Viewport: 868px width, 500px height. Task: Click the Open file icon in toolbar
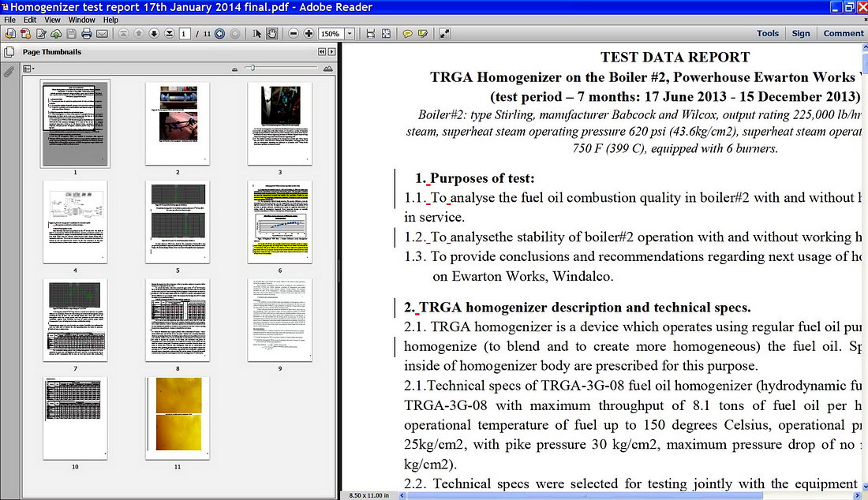click(10, 34)
